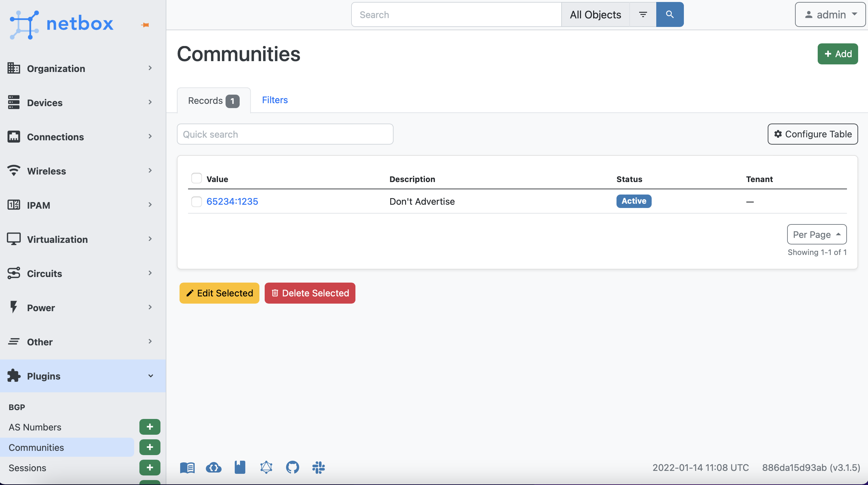Click the search magnifier button
This screenshot has height=485, width=868.
pos(669,14)
